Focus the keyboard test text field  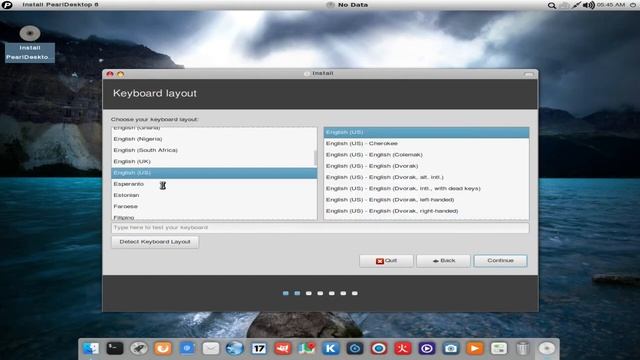point(320,227)
